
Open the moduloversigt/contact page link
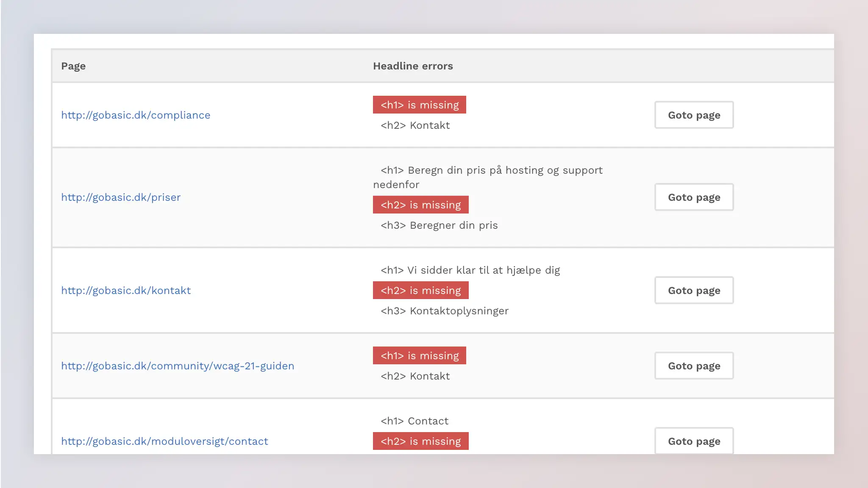164,441
